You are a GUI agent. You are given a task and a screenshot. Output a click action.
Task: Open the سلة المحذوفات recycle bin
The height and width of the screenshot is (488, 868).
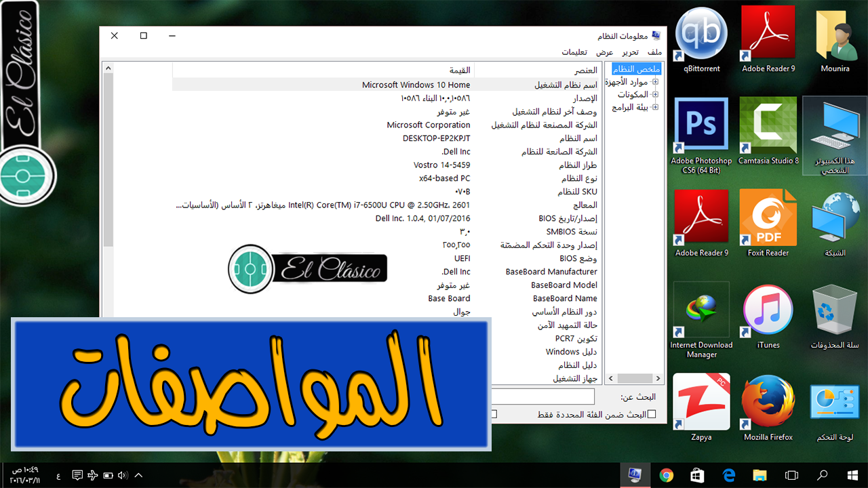coord(835,317)
